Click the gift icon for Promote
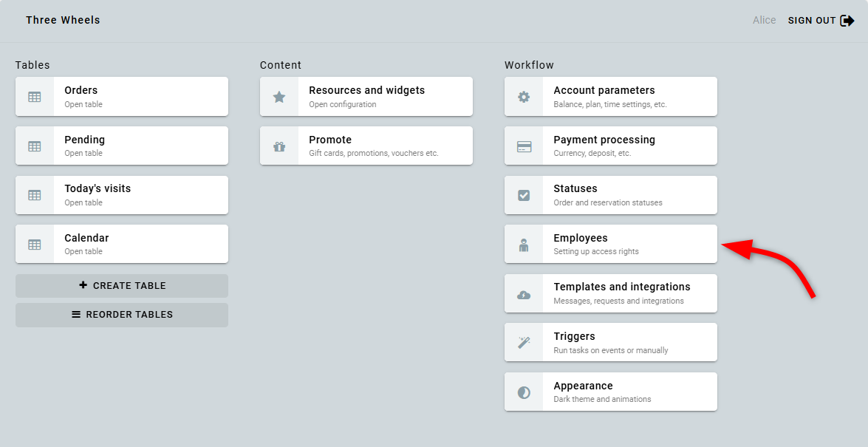Image resolution: width=868 pixels, height=447 pixels. [279, 146]
